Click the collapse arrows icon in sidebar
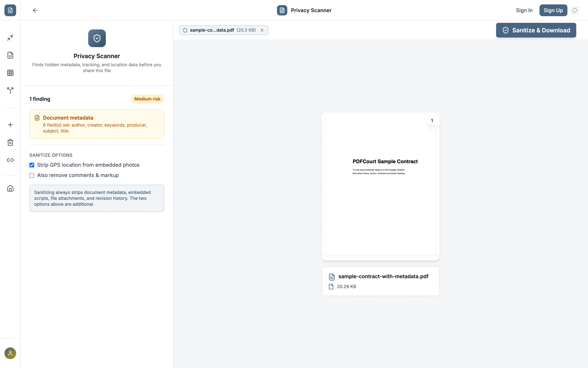 10,38
